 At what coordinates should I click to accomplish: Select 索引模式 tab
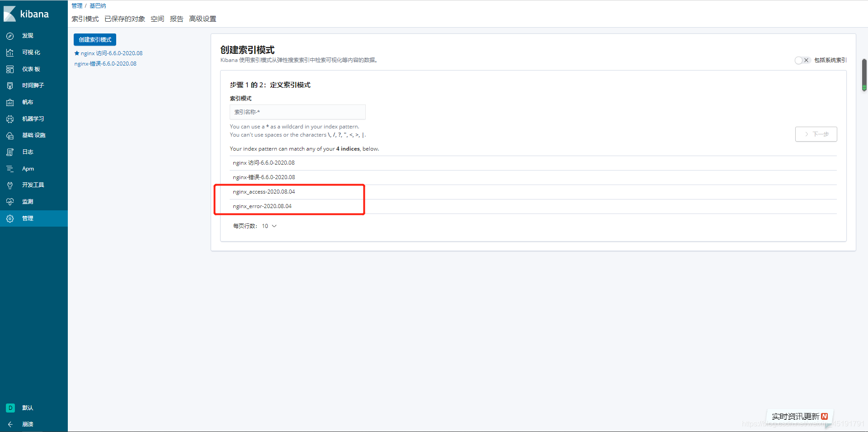pyautogui.click(x=85, y=19)
